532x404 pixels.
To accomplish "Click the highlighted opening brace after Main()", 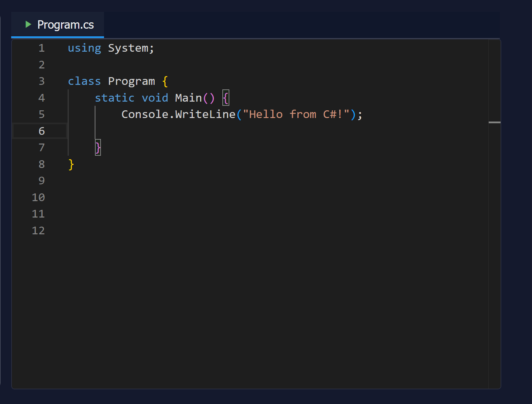I will coord(226,98).
